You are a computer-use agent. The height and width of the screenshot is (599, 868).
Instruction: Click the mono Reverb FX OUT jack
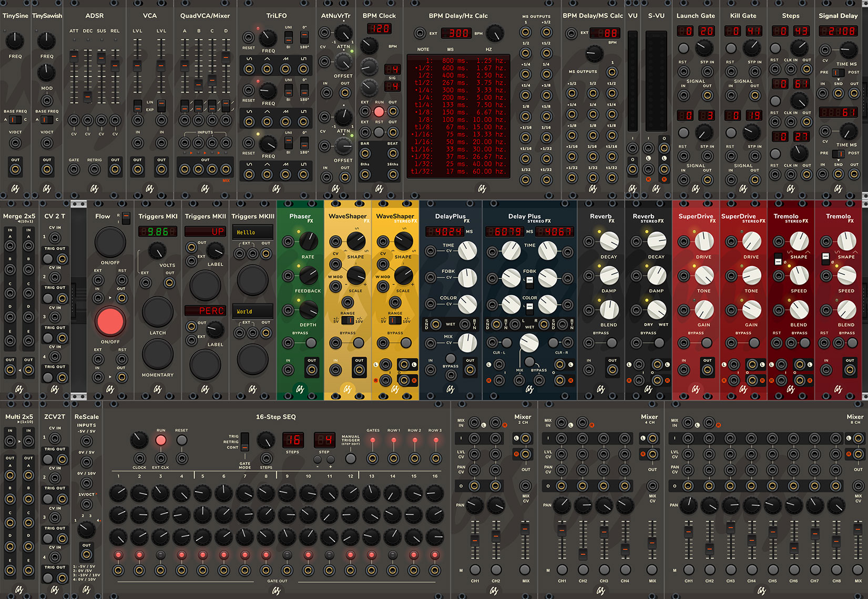[x=612, y=370]
